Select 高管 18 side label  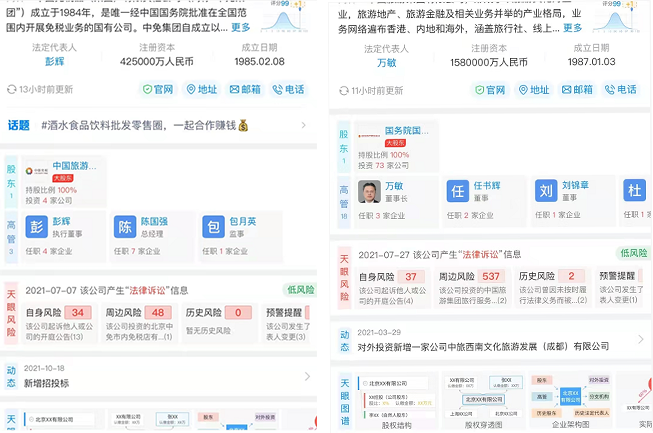[x=344, y=202]
